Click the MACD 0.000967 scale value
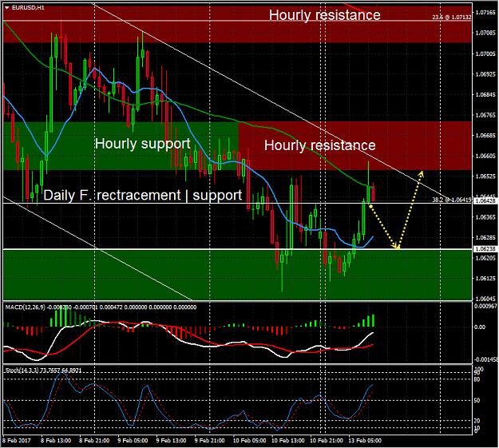The image size is (499, 448). [486, 307]
